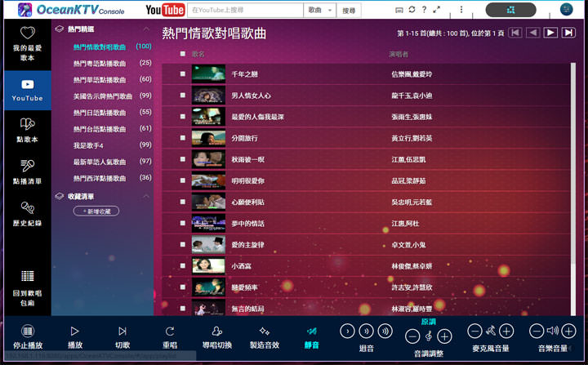Increase 麥克風音量 with the plus button
Viewport: 588px width, 365px height.
(507, 332)
